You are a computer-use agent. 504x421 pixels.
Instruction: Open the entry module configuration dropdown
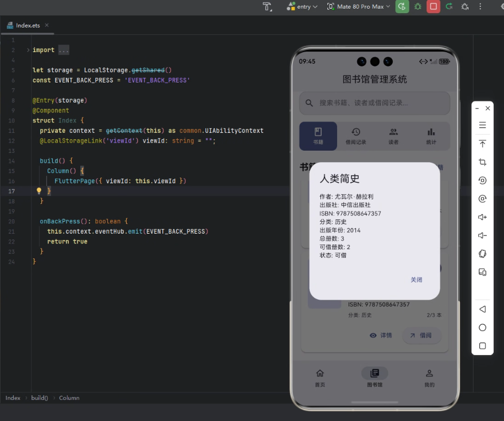tap(302, 7)
